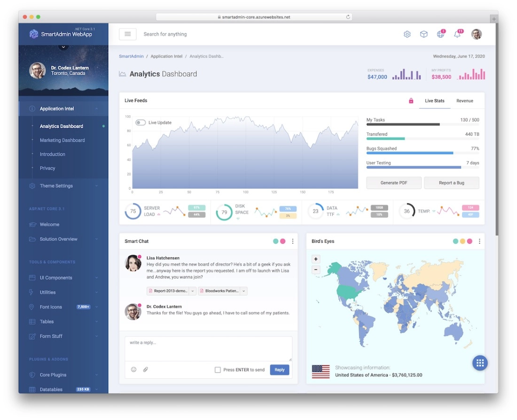Open the hamburger menu toggle button

(x=128, y=34)
